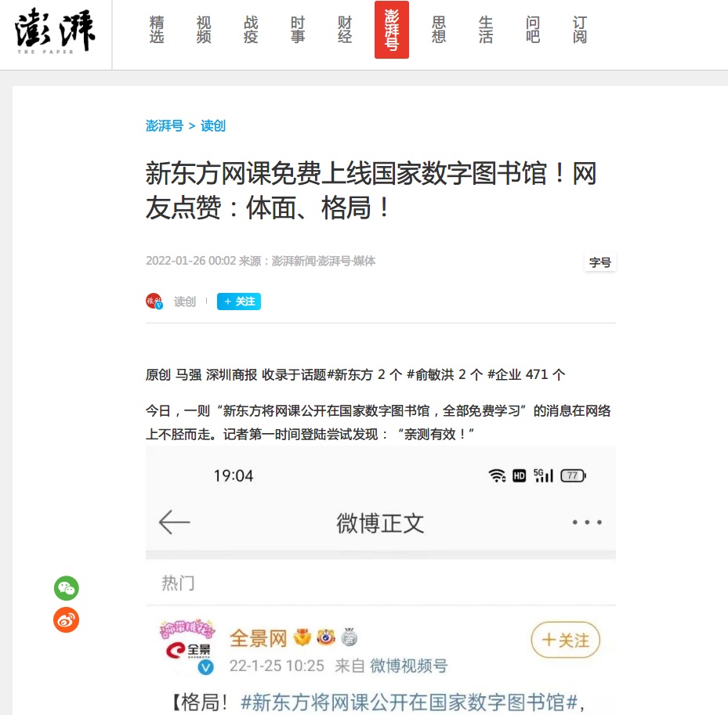Image resolution: width=728 pixels, height=715 pixels.
Task: Tap the back arrow in Weibo screenshot
Action: (175, 522)
